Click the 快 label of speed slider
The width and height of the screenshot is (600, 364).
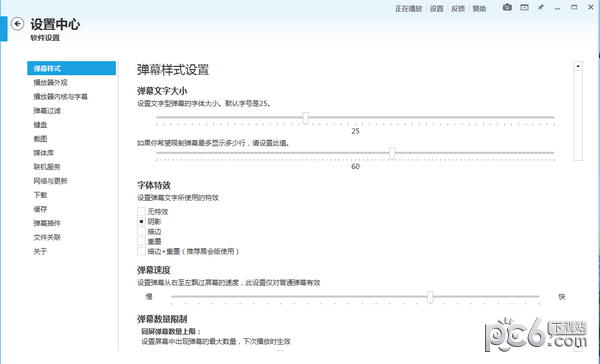tap(561, 297)
